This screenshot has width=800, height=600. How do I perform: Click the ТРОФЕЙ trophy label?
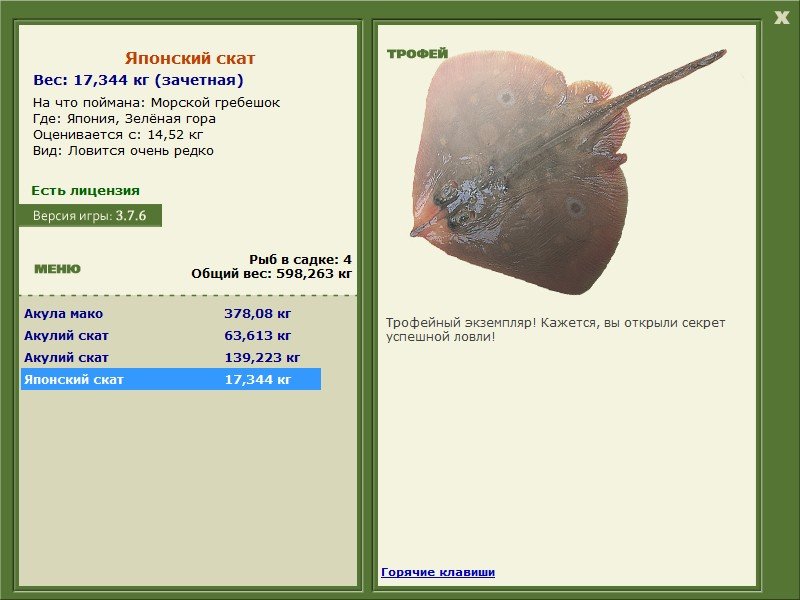coord(417,53)
